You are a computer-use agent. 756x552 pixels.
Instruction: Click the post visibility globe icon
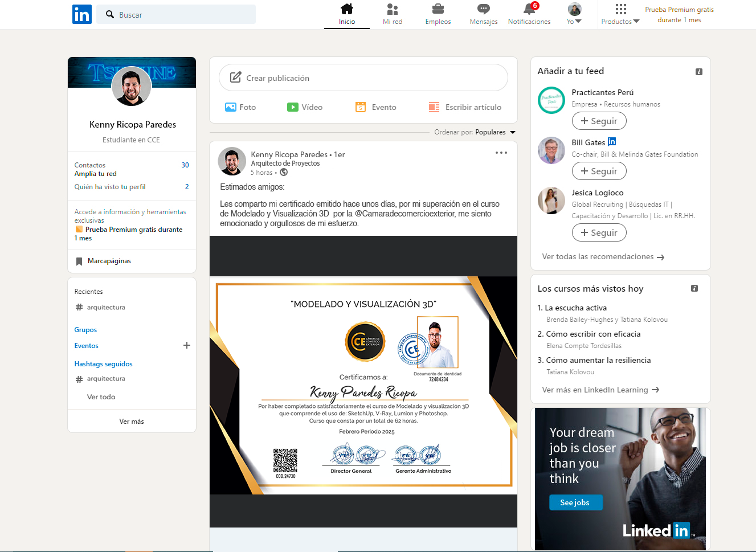click(284, 173)
